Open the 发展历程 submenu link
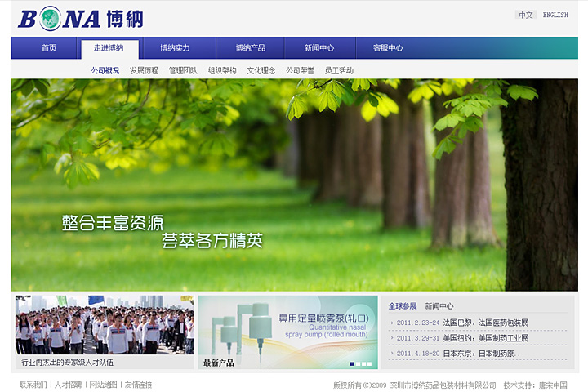Screen dimensions: 588x392 [144, 71]
